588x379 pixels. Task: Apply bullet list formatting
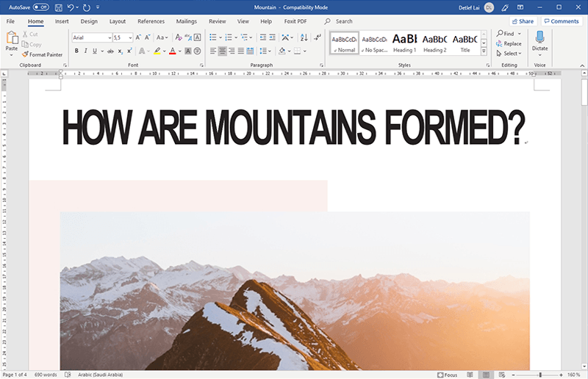212,37
